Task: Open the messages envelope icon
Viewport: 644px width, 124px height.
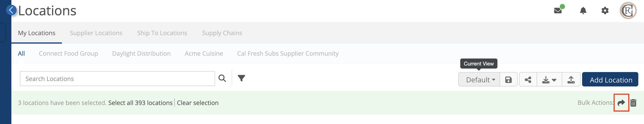Action: click(558, 10)
